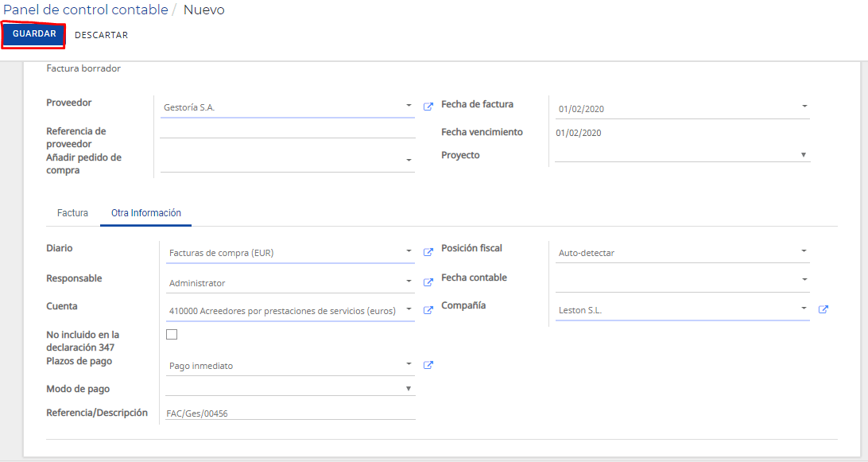Expand the Proyecto dropdown
Viewport: 868px width, 462px height.
pyautogui.click(x=804, y=154)
